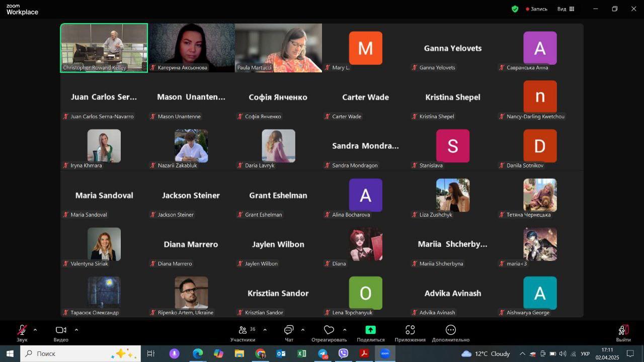The width and height of the screenshot is (644, 362).
Task: Click Daria Lavryk's profile photo
Action: [x=278, y=146]
